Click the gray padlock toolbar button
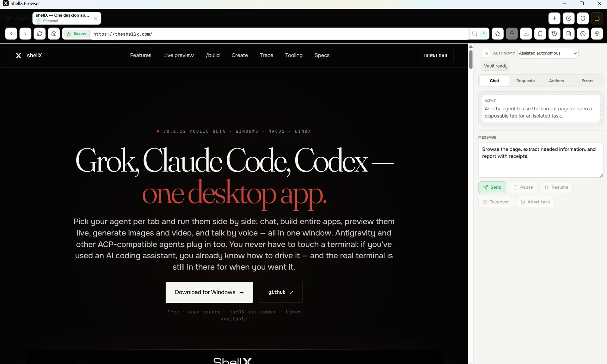 512,34
